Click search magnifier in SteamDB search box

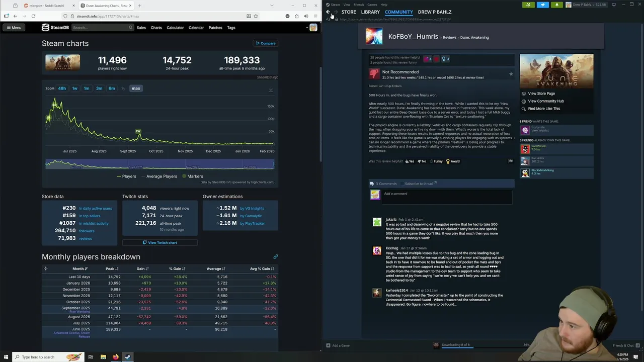131,28
